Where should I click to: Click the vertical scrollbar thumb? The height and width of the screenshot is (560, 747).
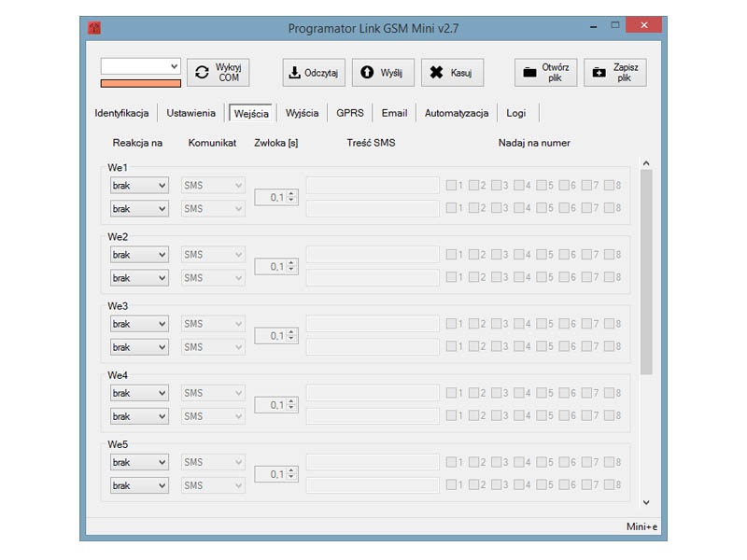(646, 272)
